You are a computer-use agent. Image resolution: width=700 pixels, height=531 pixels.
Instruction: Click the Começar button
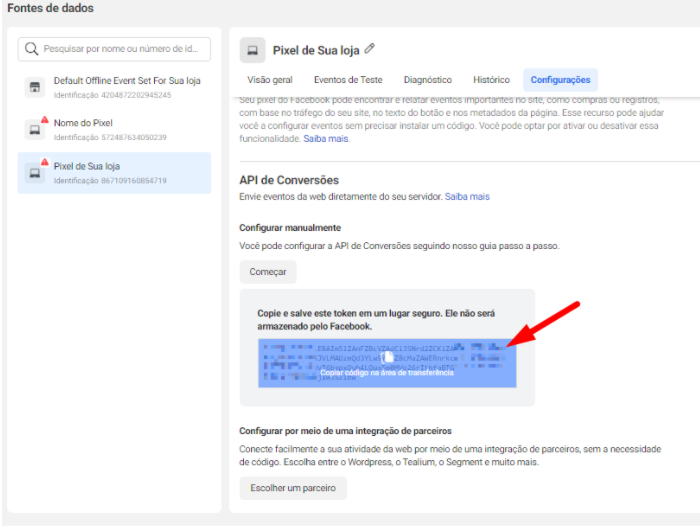tap(268, 272)
